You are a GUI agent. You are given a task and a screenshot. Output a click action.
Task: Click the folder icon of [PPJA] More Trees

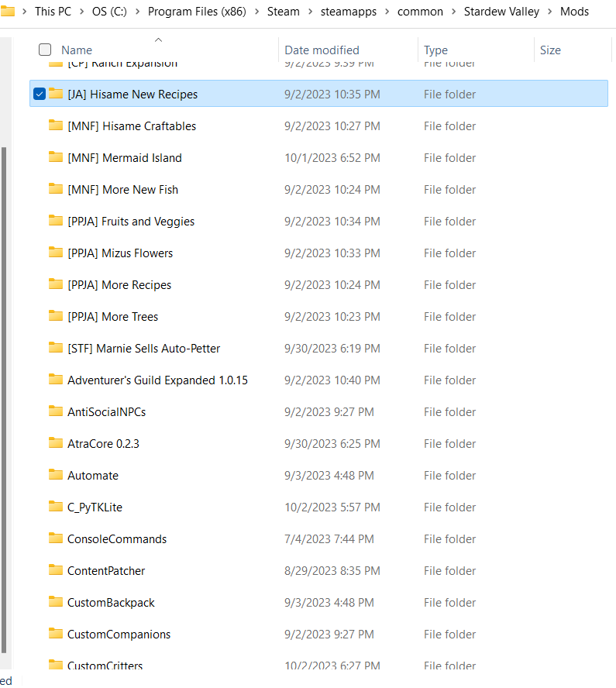click(56, 316)
